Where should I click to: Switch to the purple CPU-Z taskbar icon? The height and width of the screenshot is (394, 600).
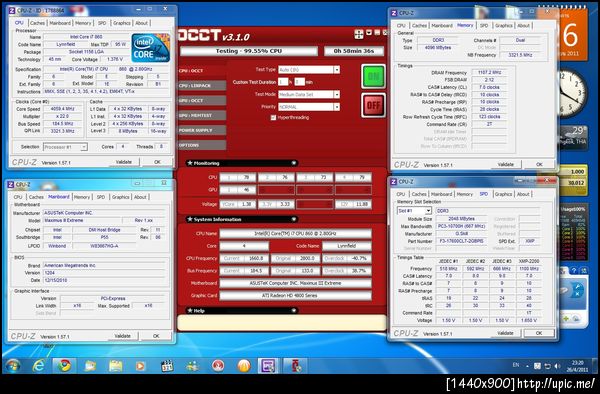tap(267, 366)
